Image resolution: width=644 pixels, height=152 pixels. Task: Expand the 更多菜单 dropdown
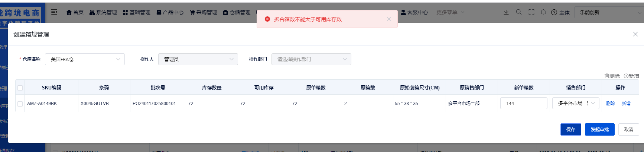tap(450, 12)
